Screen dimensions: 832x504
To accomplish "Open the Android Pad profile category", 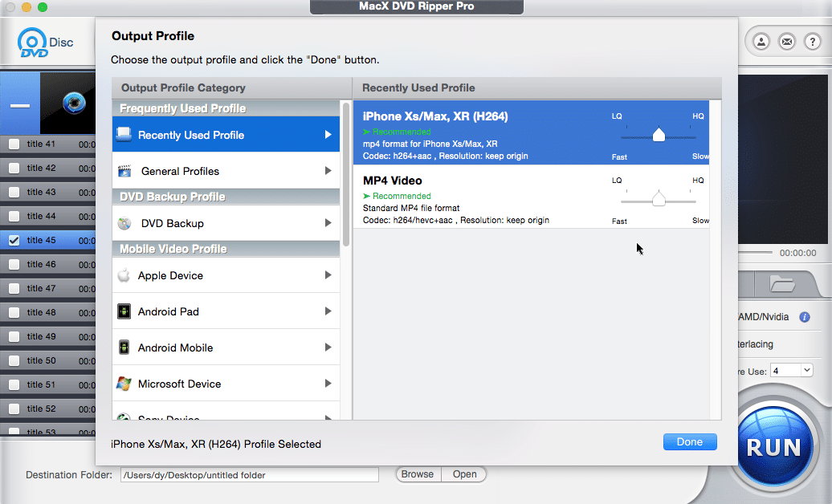I will pyautogui.click(x=225, y=311).
